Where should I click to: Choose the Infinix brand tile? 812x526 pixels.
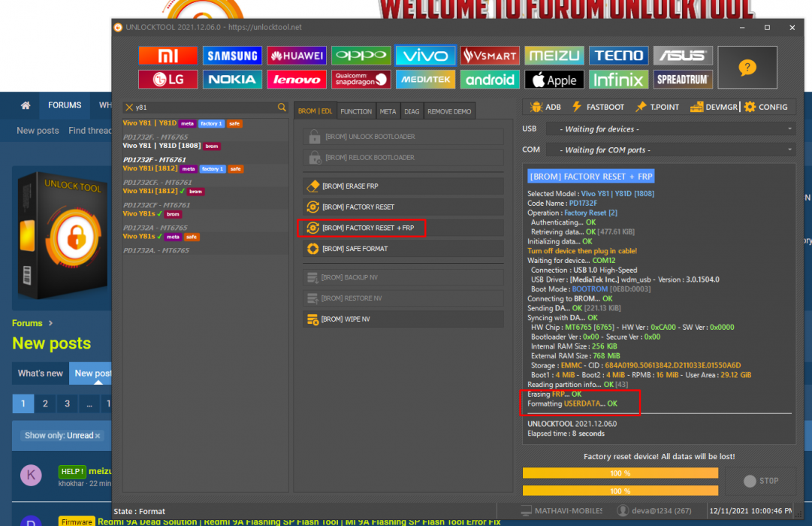pyautogui.click(x=618, y=80)
